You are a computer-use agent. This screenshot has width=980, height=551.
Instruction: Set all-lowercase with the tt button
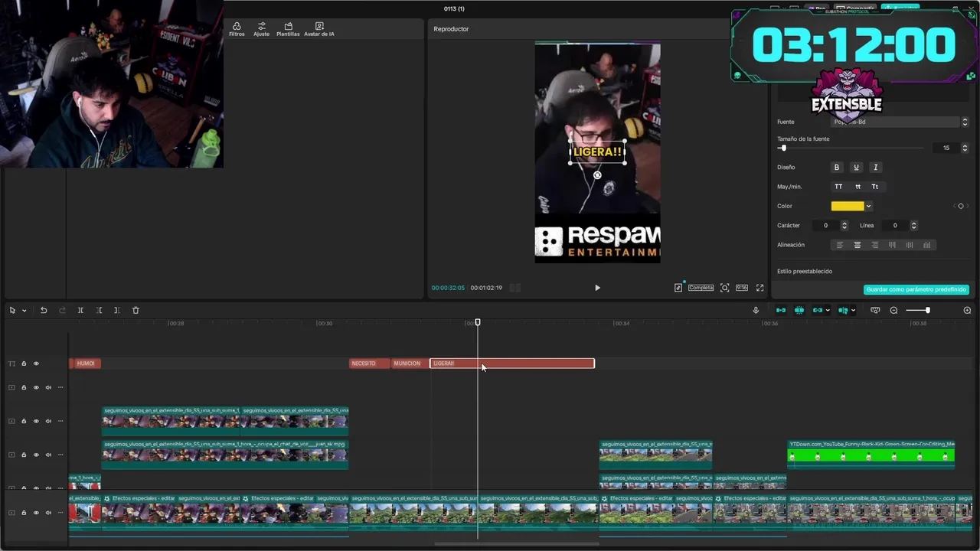coord(857,187)
